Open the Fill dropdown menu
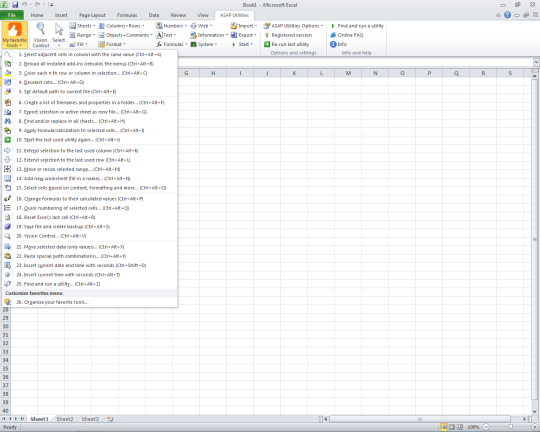This screenshot has width=540, height=432. [79, 44]
